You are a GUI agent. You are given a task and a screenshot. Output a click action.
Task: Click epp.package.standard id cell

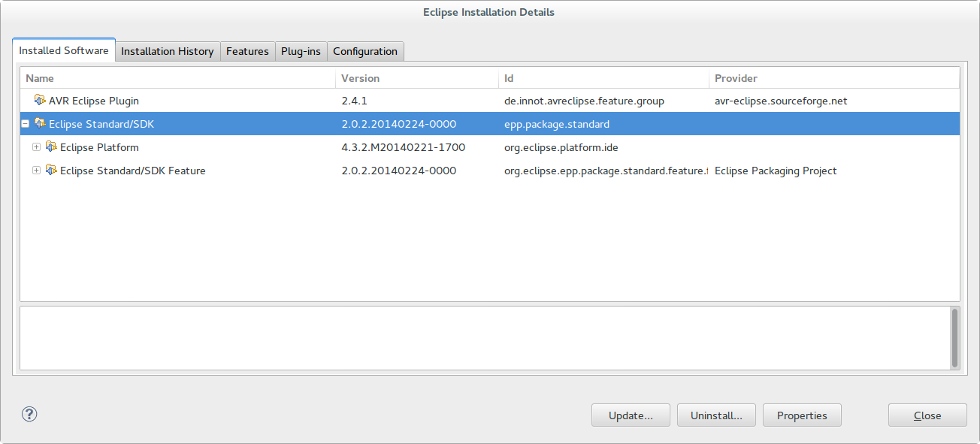click(557, 124)
